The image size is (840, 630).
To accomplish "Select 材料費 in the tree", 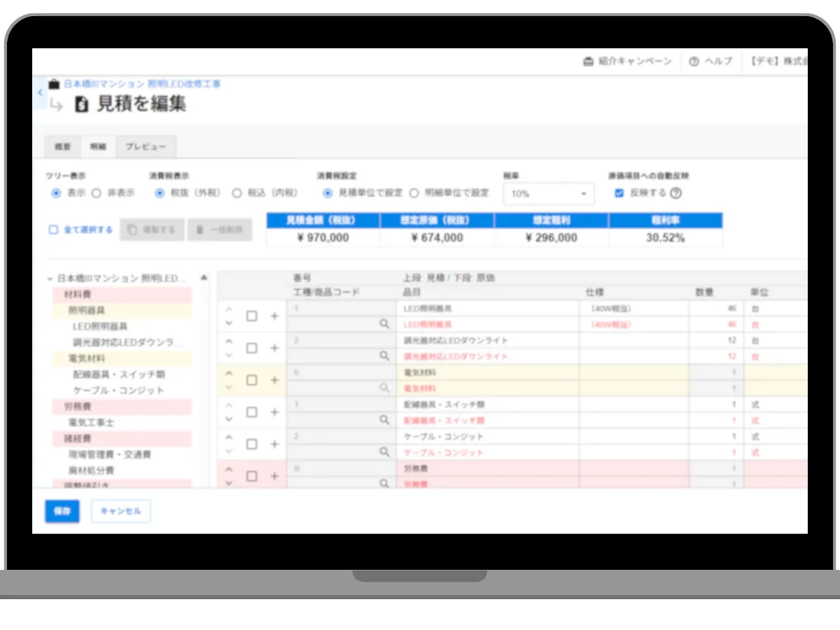I will click(121, 295).
